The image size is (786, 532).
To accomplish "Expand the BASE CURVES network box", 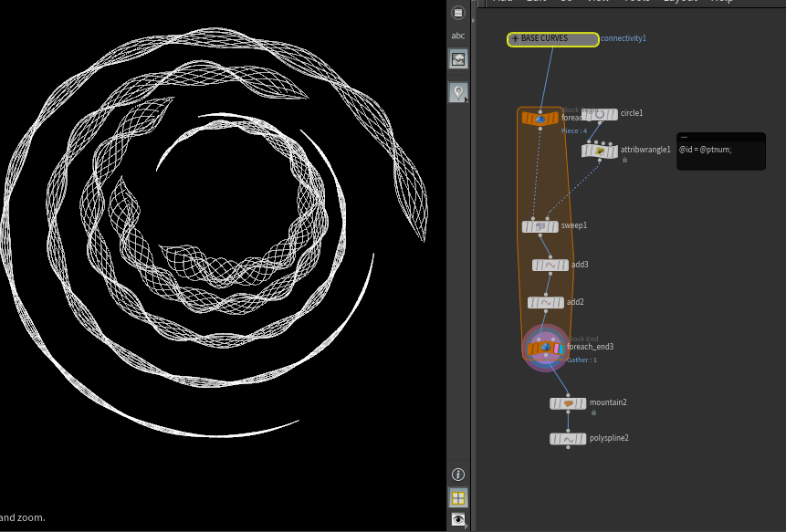I will point(515,39).
